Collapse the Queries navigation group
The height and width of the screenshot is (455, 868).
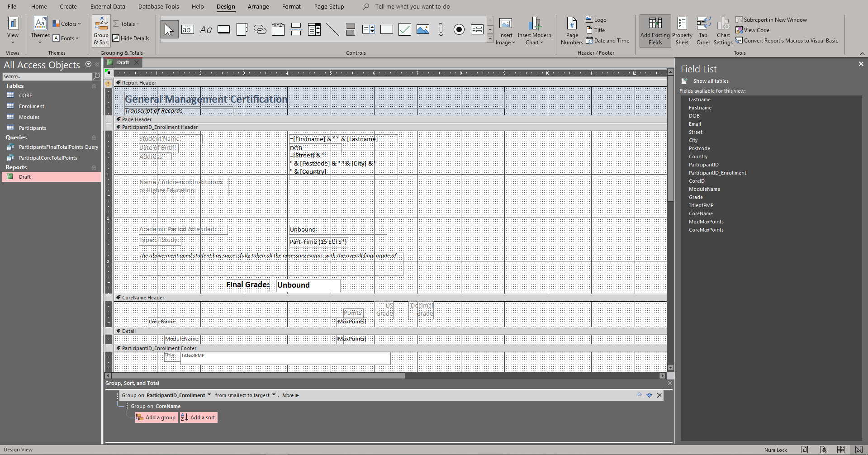pos(94,137)
